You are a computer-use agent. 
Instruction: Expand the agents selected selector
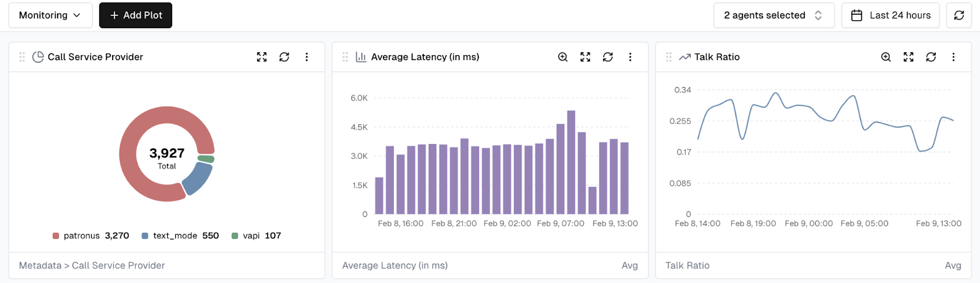[774, 15]
